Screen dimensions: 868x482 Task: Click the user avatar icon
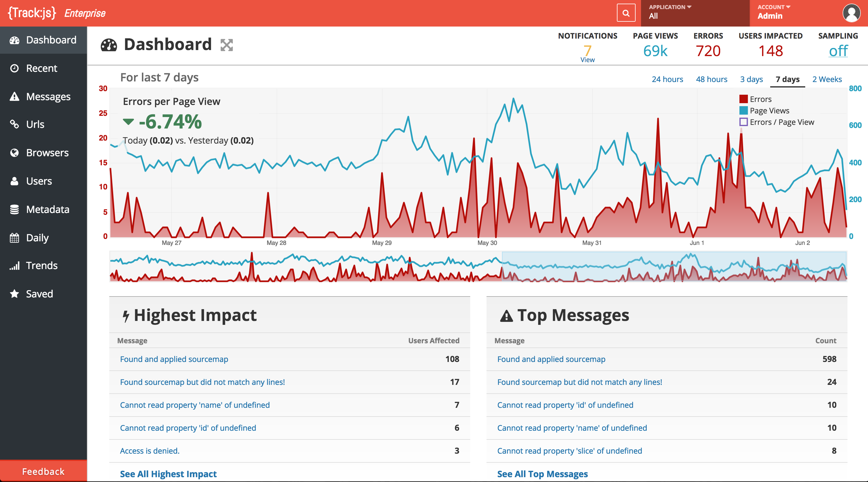851,13
